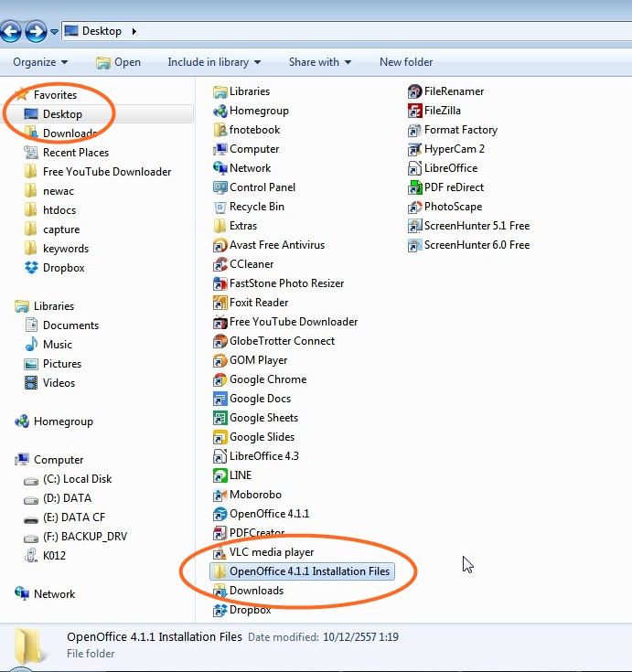
Task: Select the Moborobo shortcut
Action: [247, 495]
